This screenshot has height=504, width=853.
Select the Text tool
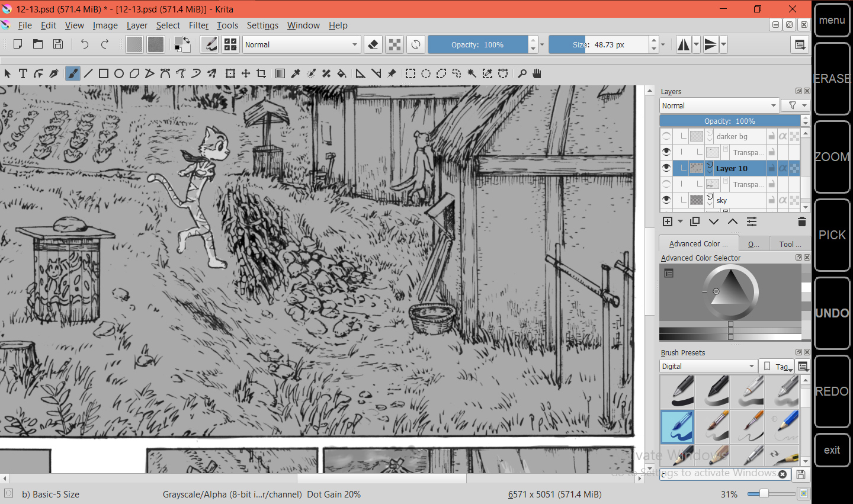(23, 73)
